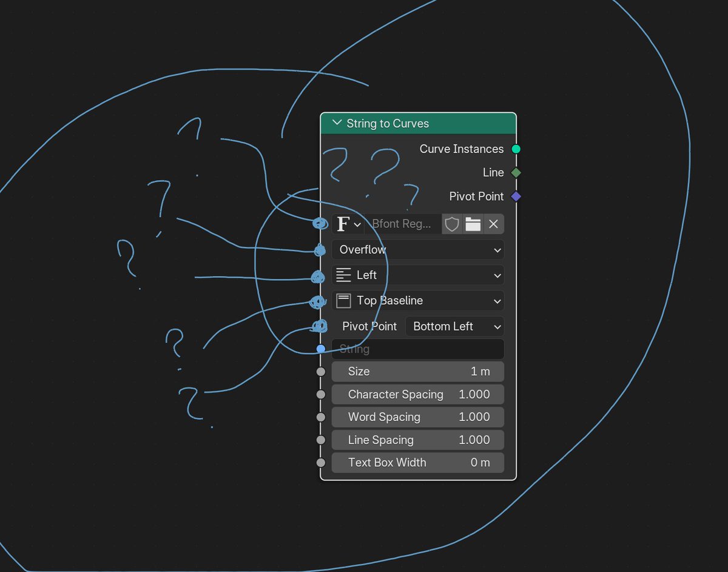This screenshot has height=572, width=728.
Task: Click the Size value field
Action: (x=418, y=371)
